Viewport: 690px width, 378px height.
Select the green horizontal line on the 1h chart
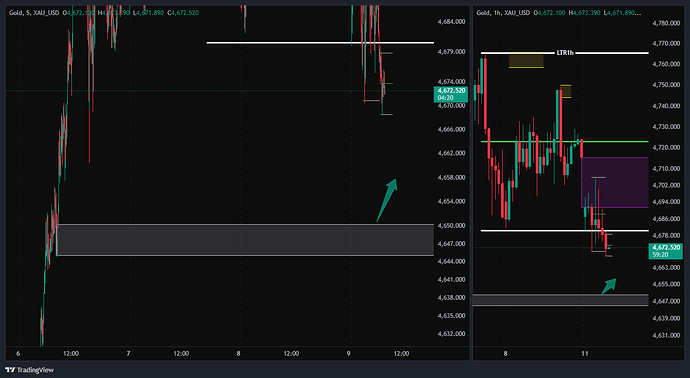click(x=565, y=142)
